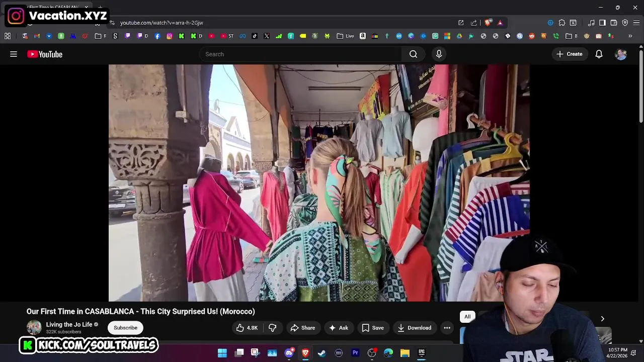Save the video to a playlist
644x362 pixels.
pyautogui.click(x=373, y=328)
